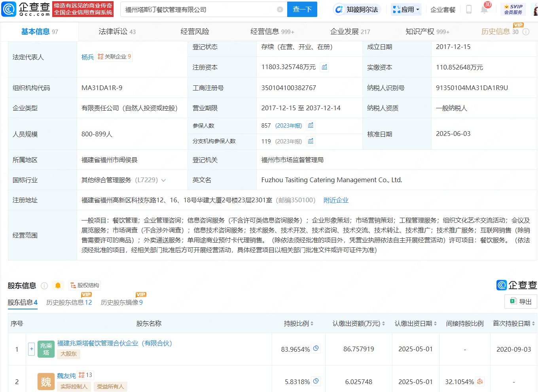The width and height of the screenshot is (538, 392).
Task: Click 导出 export button
Action: click(x=521, y=302)
